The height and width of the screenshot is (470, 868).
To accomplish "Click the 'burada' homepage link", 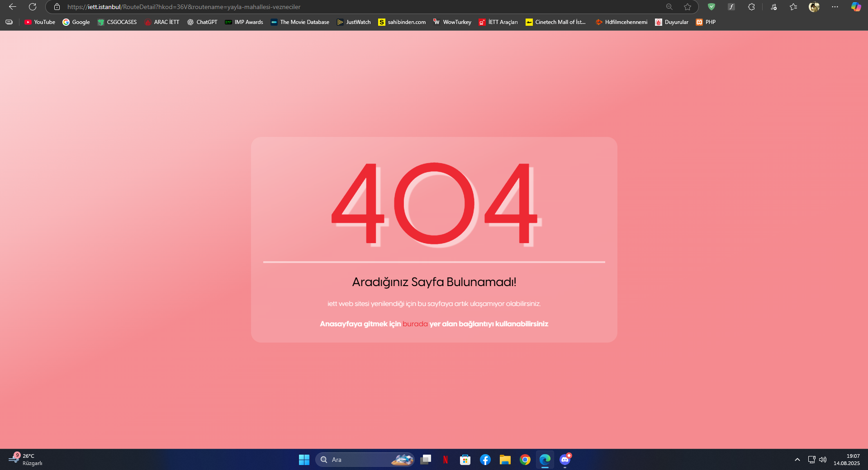I will click(415, 324).
